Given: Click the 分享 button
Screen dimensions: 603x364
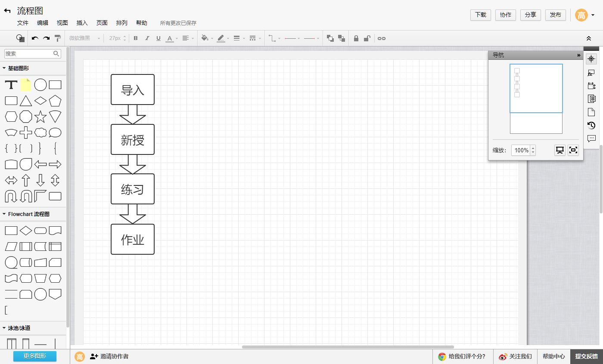Looking at the screenshot, I should click(x=531, y=15).
